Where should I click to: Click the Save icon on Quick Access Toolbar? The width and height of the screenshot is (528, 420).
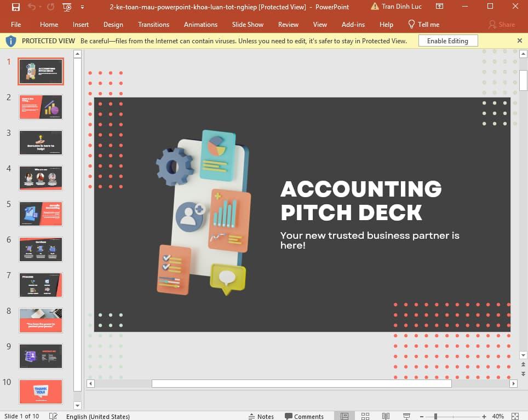[x=15, y=7]
